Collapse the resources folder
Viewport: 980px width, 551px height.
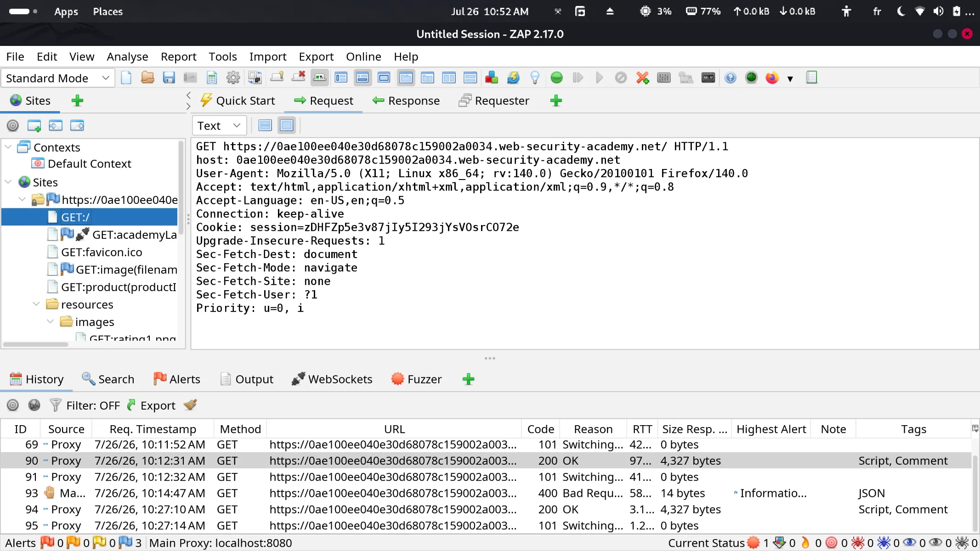point(36,304)
